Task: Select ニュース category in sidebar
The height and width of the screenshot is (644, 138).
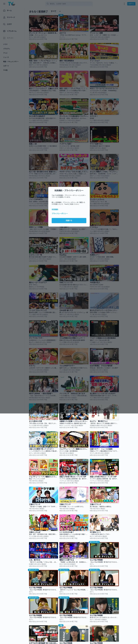Action: 6,57
